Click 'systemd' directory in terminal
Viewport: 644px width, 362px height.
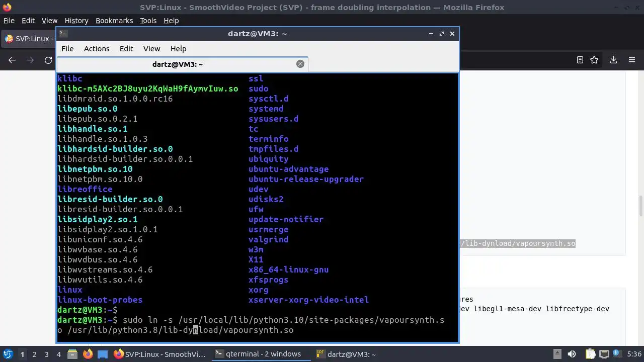(x=266, y=109)
